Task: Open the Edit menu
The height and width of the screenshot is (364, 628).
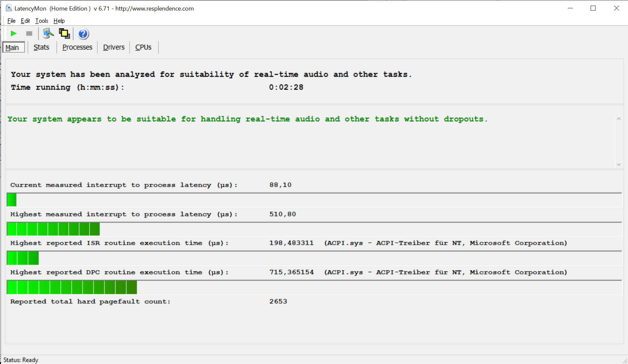Action: pos(25,21)
